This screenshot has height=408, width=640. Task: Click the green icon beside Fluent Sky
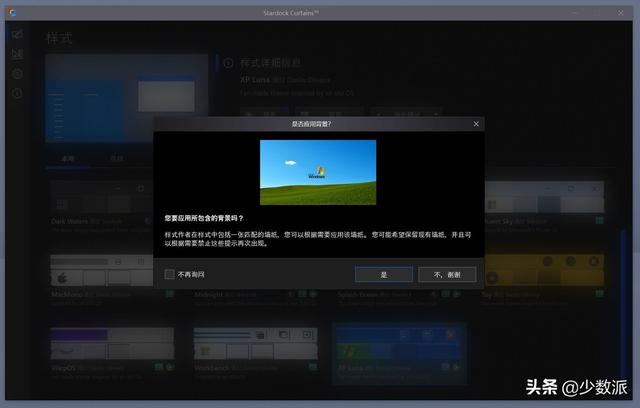point(599,221)
